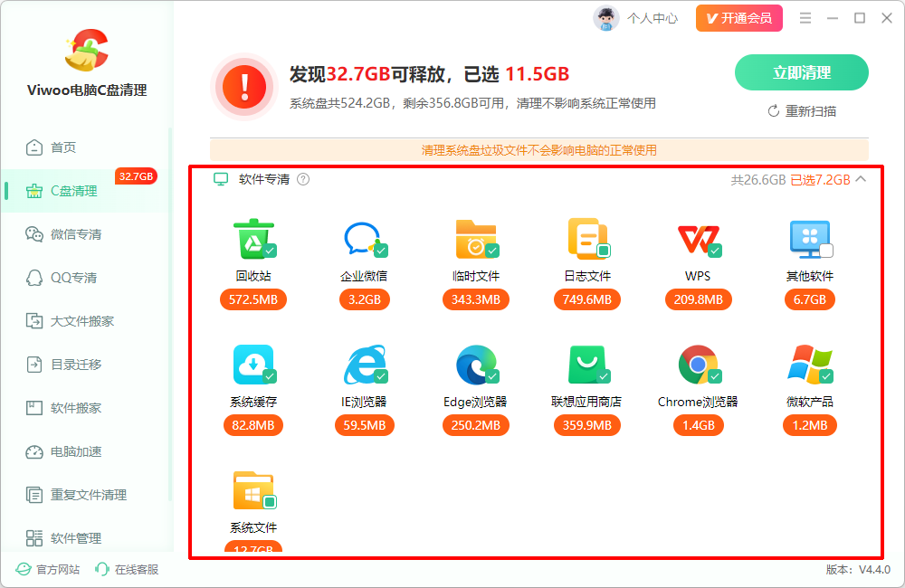Select the Edge浏览器 icon
Image resolution: width=905 pixels, height=588 pixels.
click(476, 365)
